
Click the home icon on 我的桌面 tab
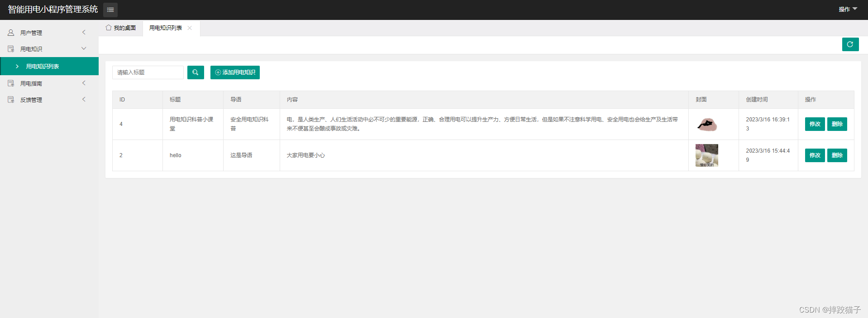click(109, 28)
